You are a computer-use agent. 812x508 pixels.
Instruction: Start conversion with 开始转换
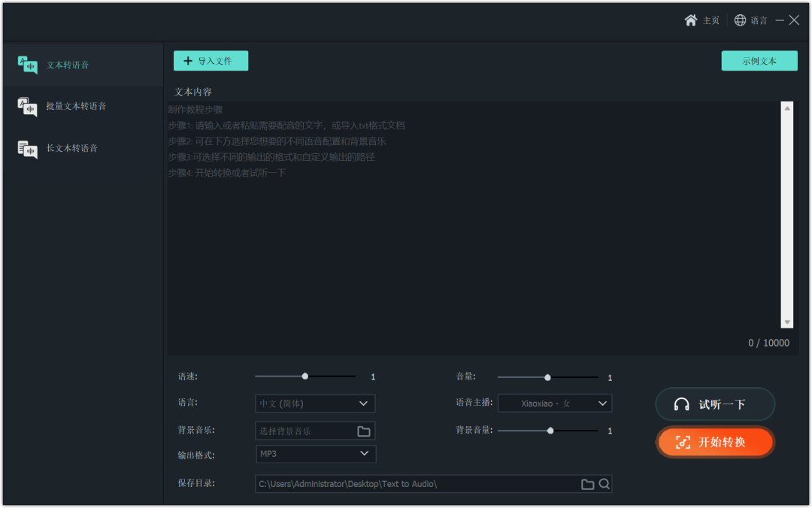click(715, 442)
